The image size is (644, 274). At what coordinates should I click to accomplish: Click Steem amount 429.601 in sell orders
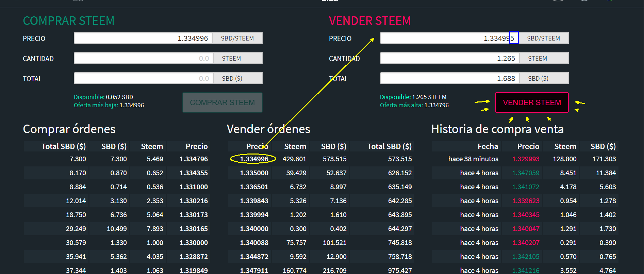[x=294, y=159]
